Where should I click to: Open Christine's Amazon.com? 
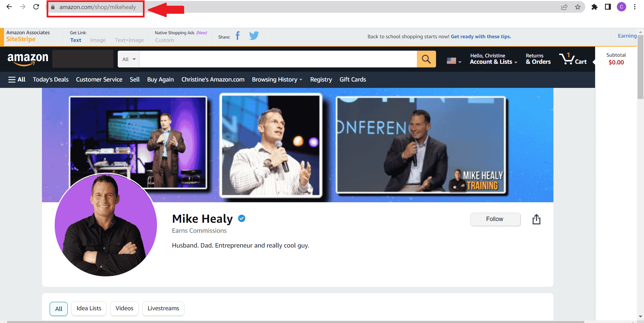click(213, 79)
